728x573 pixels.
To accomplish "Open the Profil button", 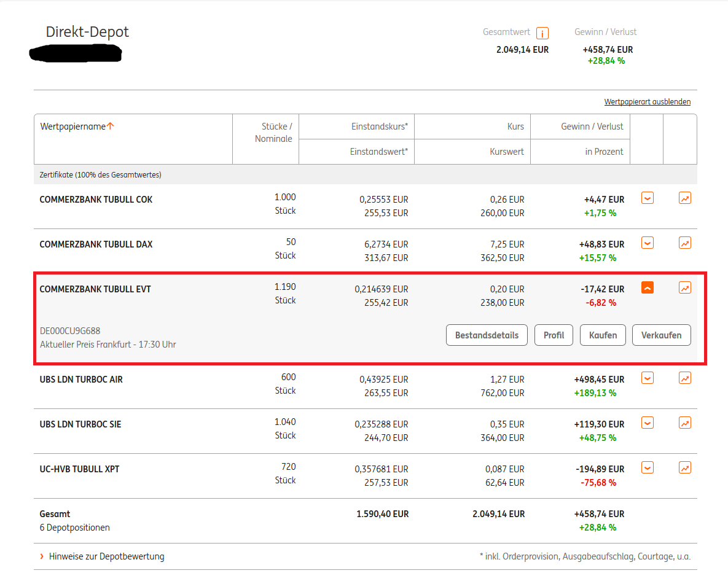I will click(x=554, y=335).
